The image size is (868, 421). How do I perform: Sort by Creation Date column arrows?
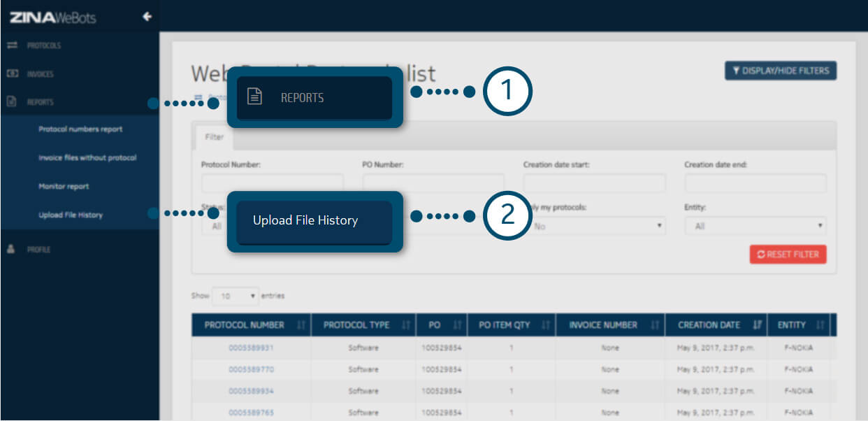(757, 325)
